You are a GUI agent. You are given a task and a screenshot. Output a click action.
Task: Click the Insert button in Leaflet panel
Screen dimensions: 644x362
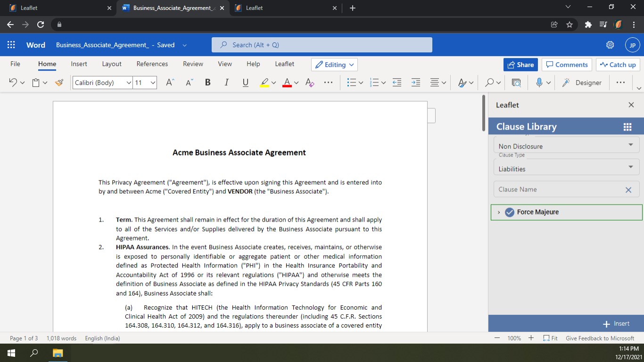616,324
